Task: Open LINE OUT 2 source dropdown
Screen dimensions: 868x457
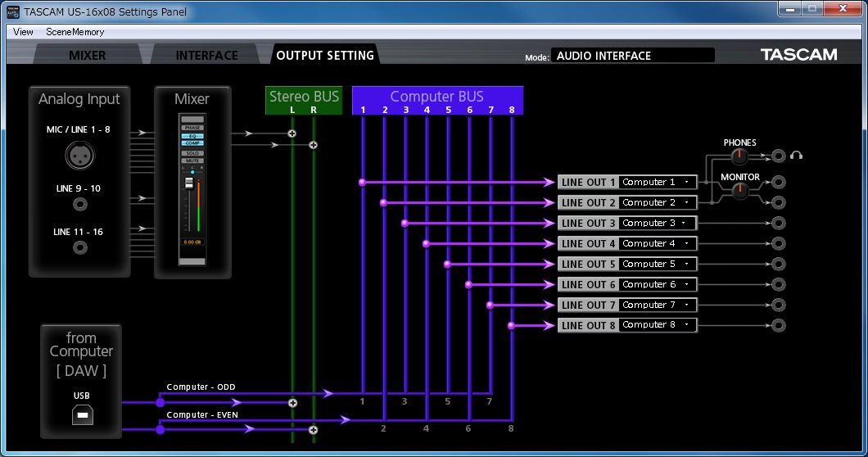Action: [657, 202]
